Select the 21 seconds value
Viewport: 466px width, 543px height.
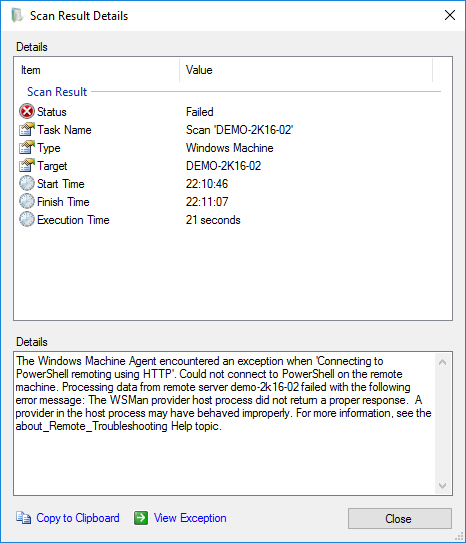tap(213, 220)
